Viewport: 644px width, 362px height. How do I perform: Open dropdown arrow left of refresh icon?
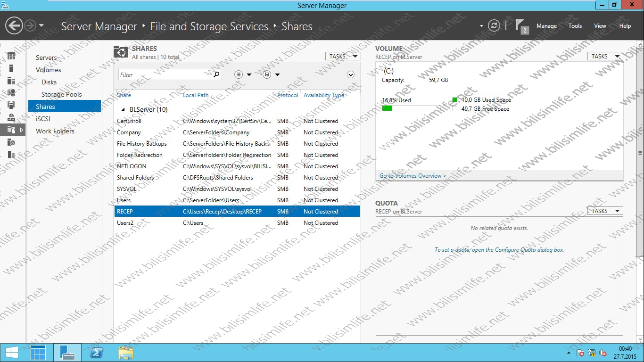click(x=481, y=26)
